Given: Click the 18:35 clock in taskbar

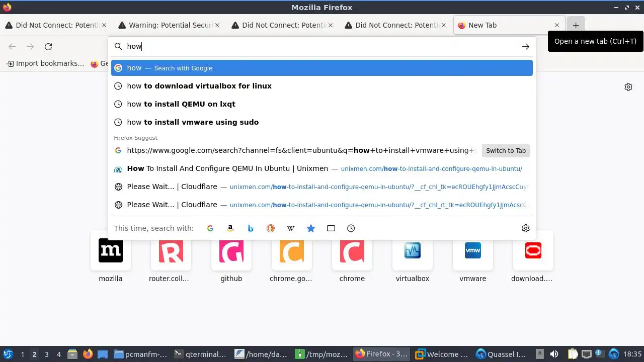Looking at the screenshot, I should 632,354.
